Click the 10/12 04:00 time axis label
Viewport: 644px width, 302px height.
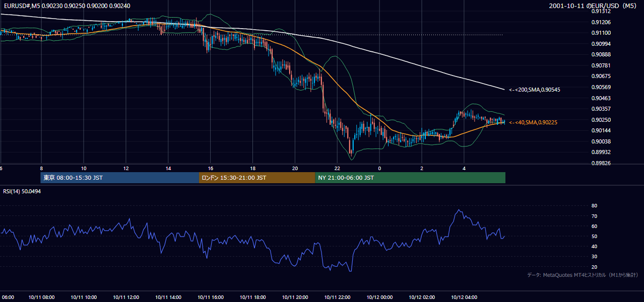coord(464,297)
